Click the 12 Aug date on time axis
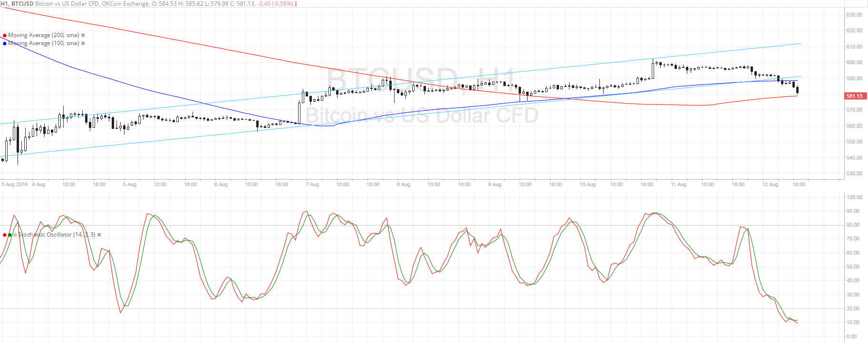Viewport: 868px width, 342px height. 770,184
